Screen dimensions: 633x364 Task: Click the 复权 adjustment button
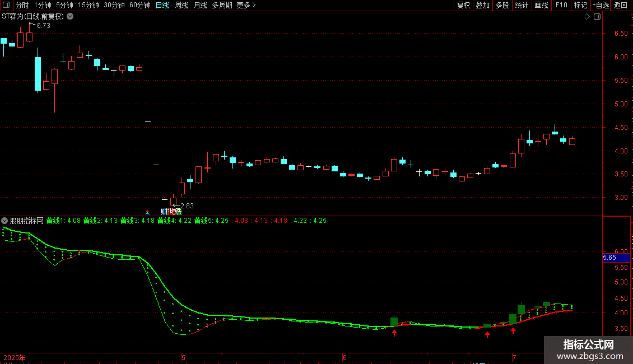coord(463,5)
